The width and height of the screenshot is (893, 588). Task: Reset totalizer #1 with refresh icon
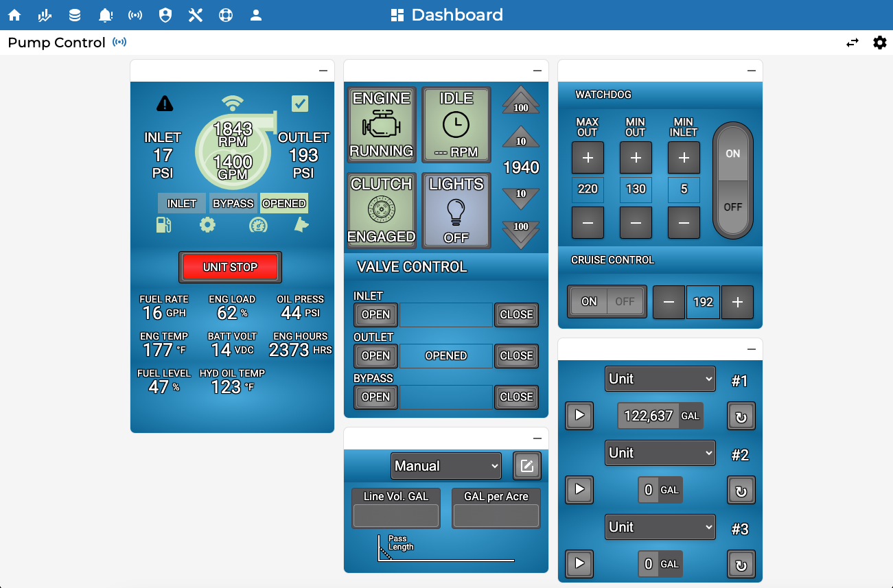[x=741, y=416]
